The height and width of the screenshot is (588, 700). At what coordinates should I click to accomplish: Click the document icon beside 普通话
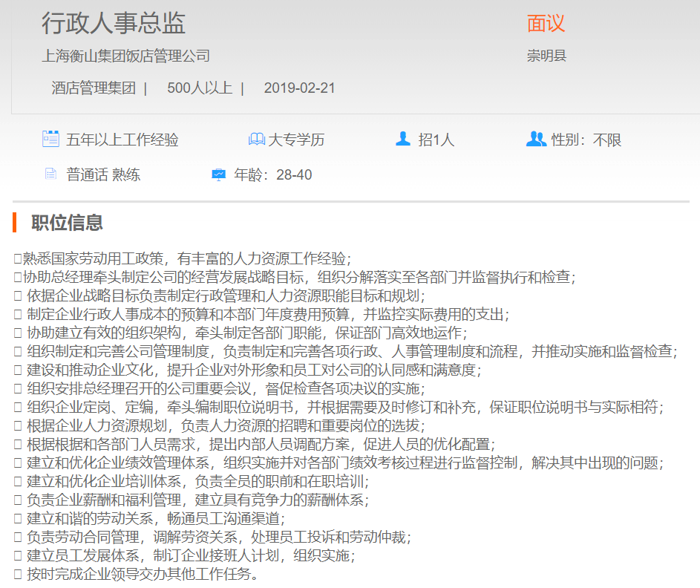tap(50, 174)
